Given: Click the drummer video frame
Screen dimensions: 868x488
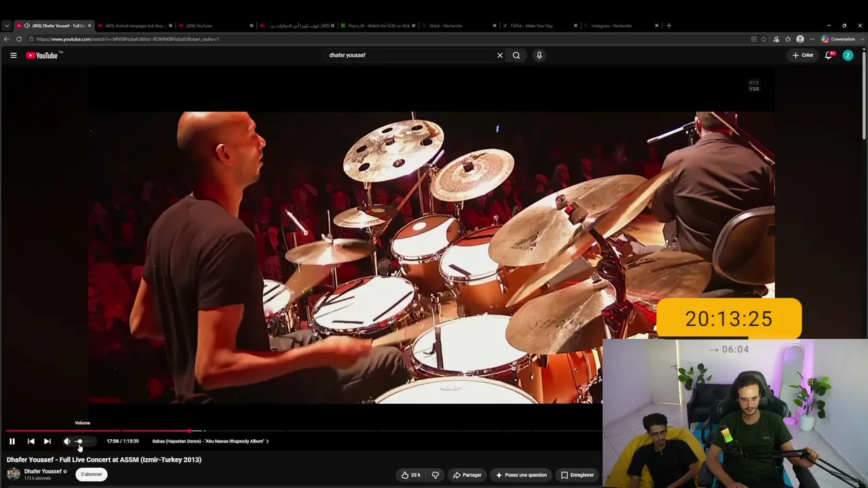Looking at the screenshot, I should (431, 258).
